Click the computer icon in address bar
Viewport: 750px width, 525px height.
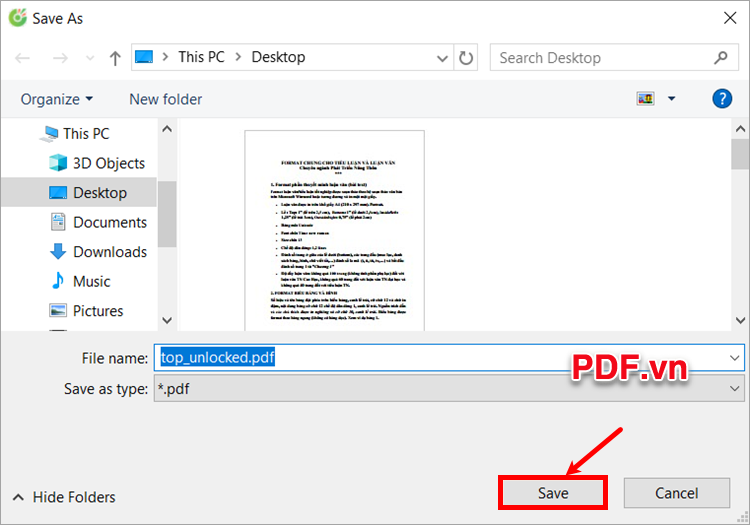click(144, 57)
